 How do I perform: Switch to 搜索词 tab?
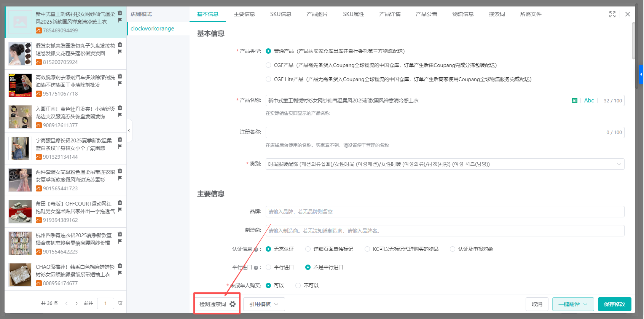[x=497, y=14]
